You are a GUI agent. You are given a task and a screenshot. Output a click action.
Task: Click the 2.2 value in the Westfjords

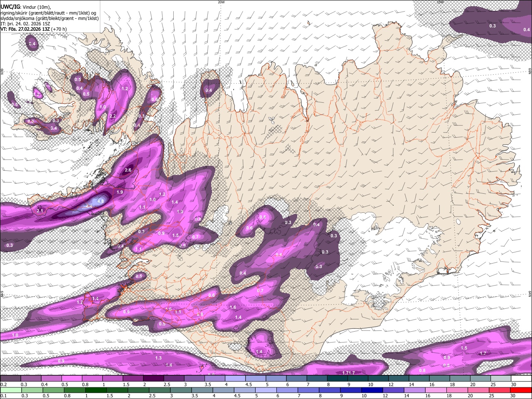(112, 116)
